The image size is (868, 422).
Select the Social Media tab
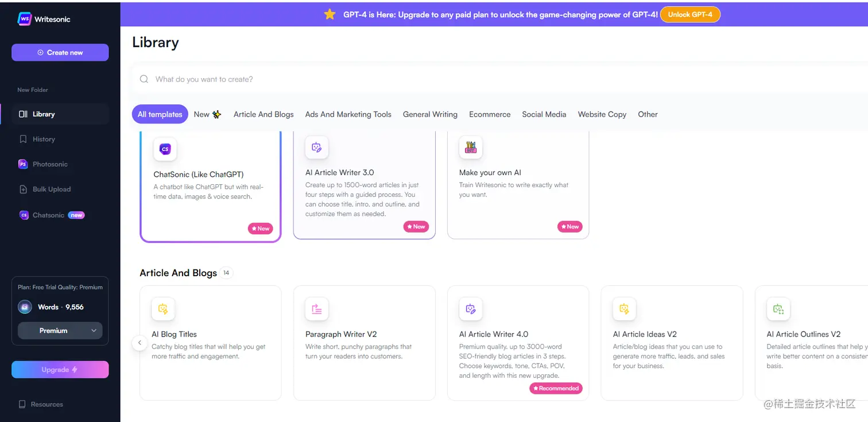coord(544,114)
